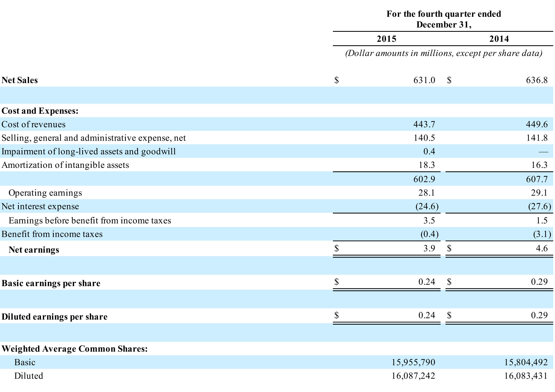Click the Operating earnings value 28.1
The height and width of the screenshot is (392, 555).
pos(427,193)
